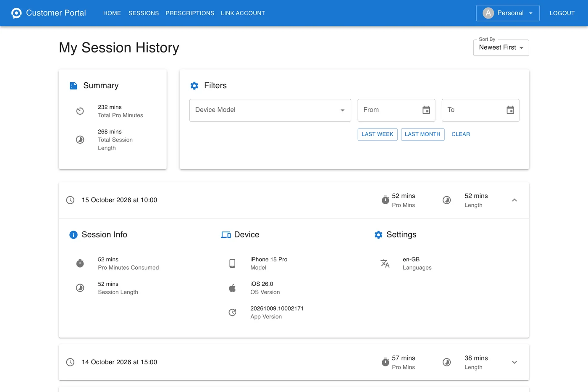The width and height of the screenshot is (588, 392).
Task: Click the Customer Portal logo icon
Action: 16,13
